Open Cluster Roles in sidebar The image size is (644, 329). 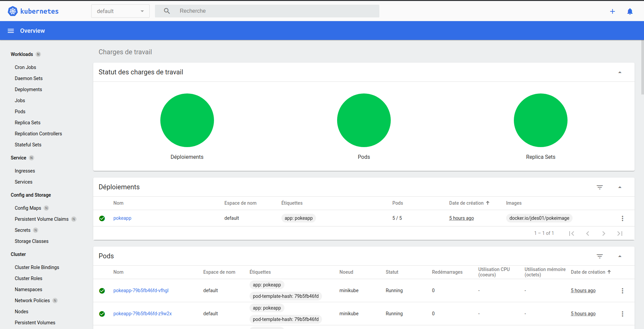point(29,278)
